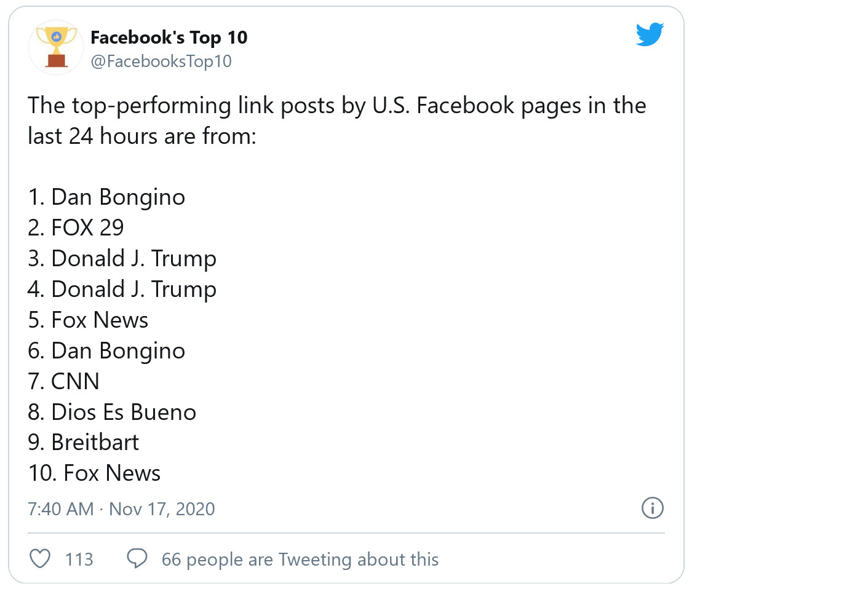The height and width of the screenshot is (589, 868).
Task: Click the "2. FOX 29" line
Action: click(x=76, y=228)
